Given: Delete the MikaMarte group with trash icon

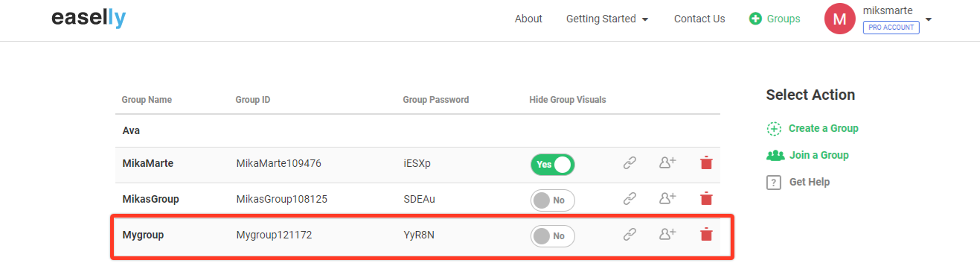Looking at the screenshot, I should (x=706, y=162).
